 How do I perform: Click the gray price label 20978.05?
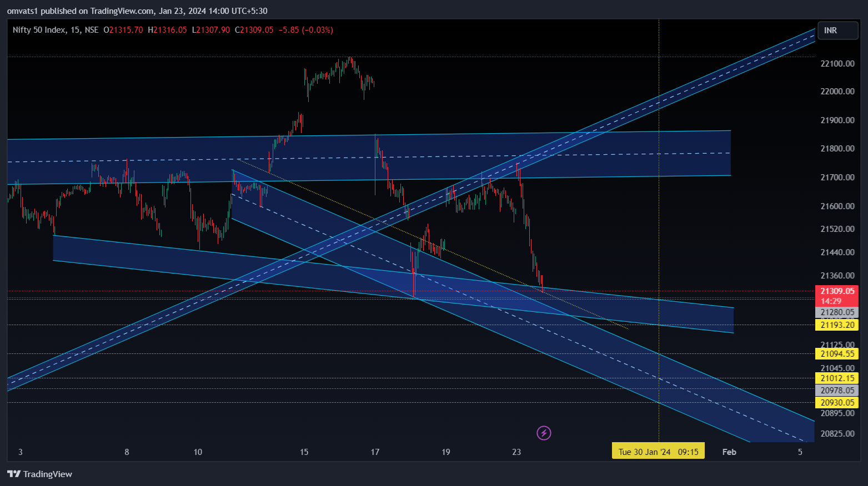point(837,391)
